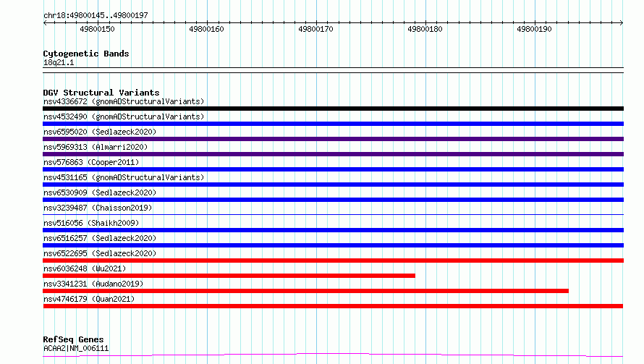Screen dimensions: 644x364
Task: Click ruler position 49800170
Action: [x=315, y=29]
